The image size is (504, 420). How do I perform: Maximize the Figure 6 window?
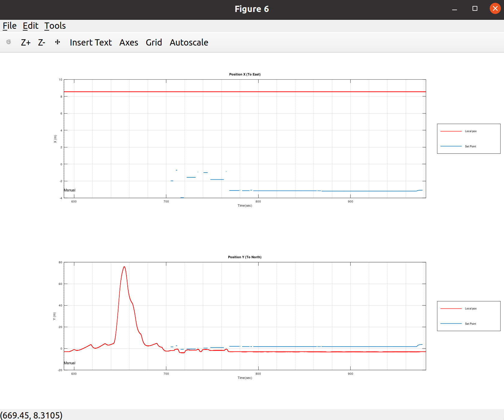pyautogui.click(x=475, y=8)
